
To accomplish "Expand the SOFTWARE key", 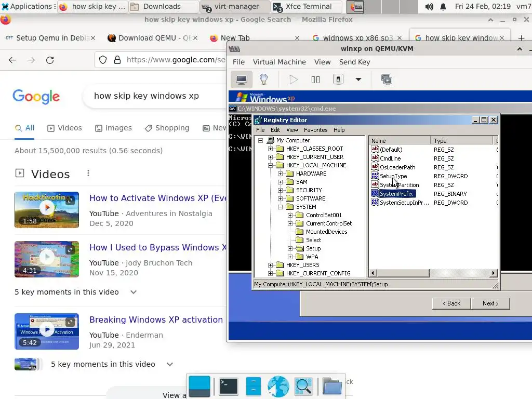I will point(280,198).
